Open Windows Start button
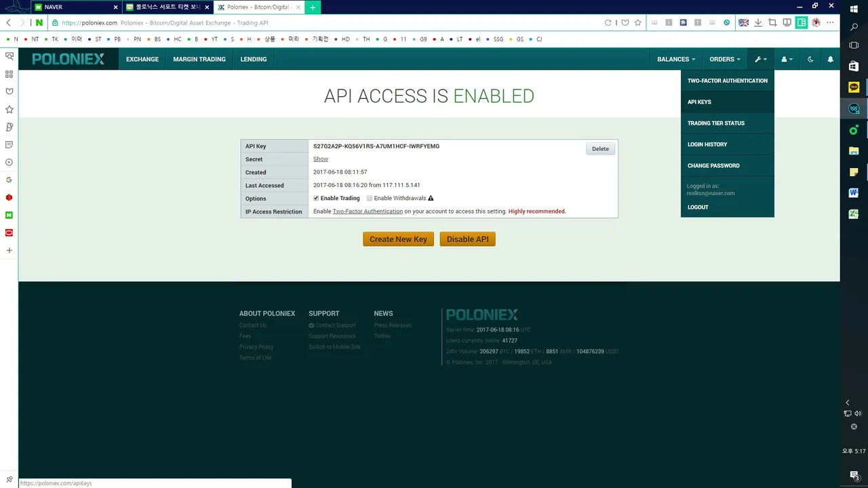 coord(854,8)
